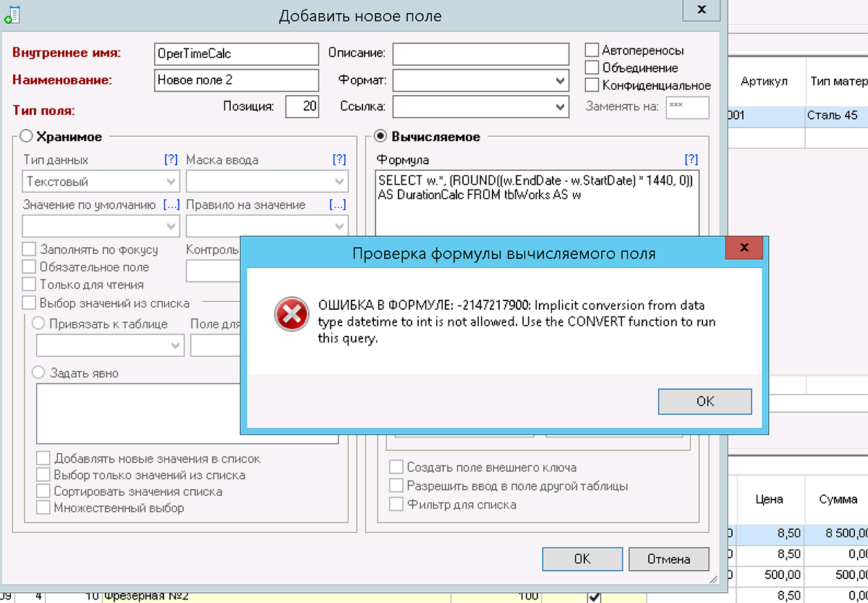Image resolution: width=868 pixels, height=603 pixels.
Task: Check Создать поле внешнего ключа
Action: 396,466
